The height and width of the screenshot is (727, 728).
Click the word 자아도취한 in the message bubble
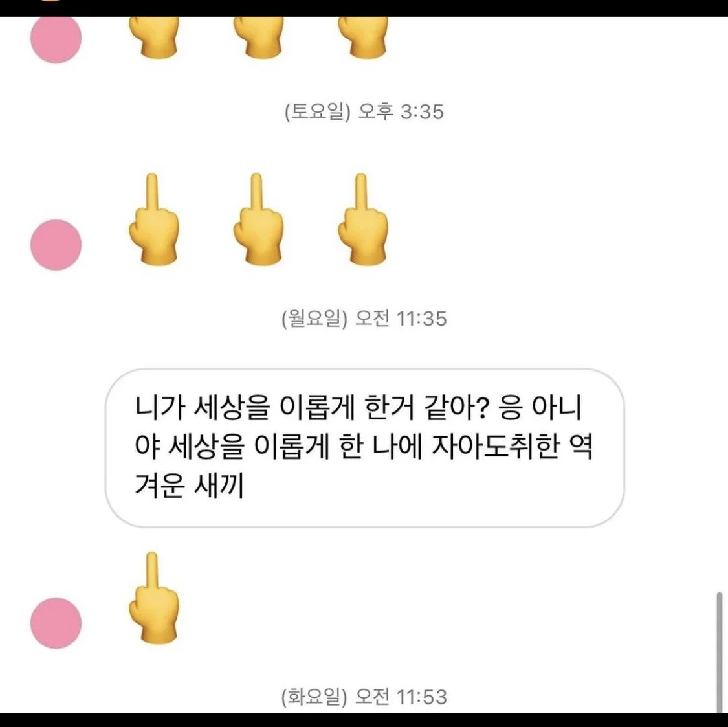tap(495, 447)
